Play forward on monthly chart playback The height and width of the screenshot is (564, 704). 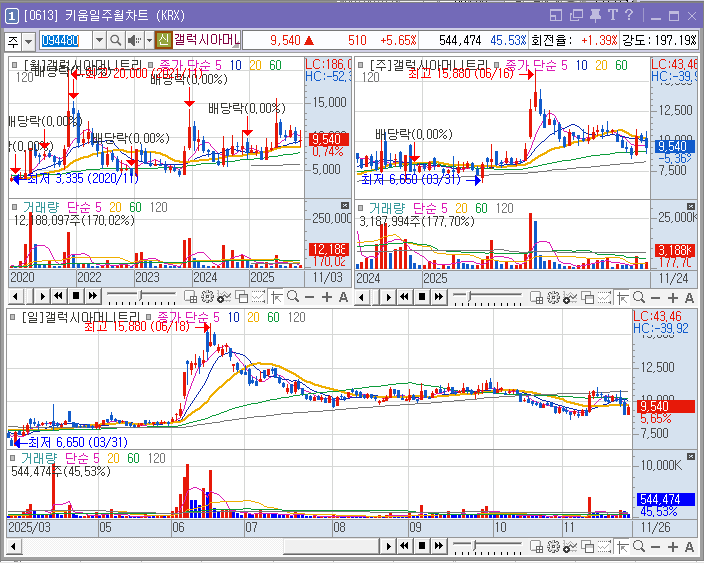[42, 296]
